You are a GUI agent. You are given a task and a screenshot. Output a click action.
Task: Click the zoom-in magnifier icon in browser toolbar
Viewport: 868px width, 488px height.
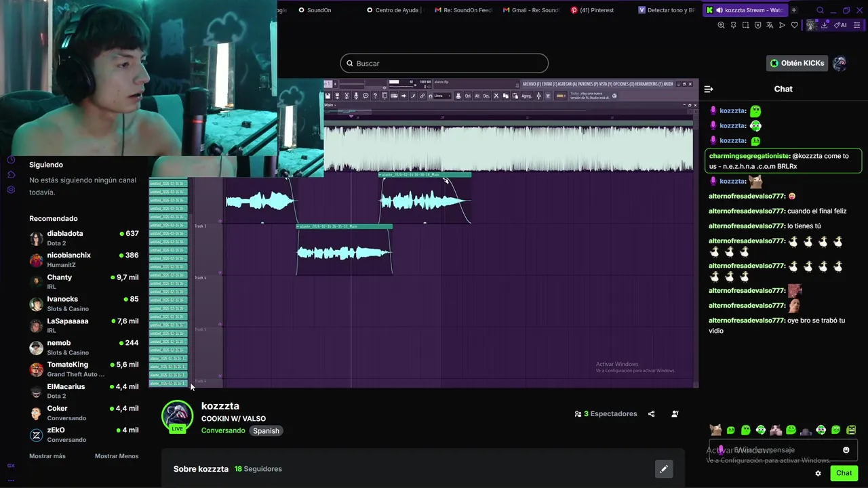[x=721, y=25]
